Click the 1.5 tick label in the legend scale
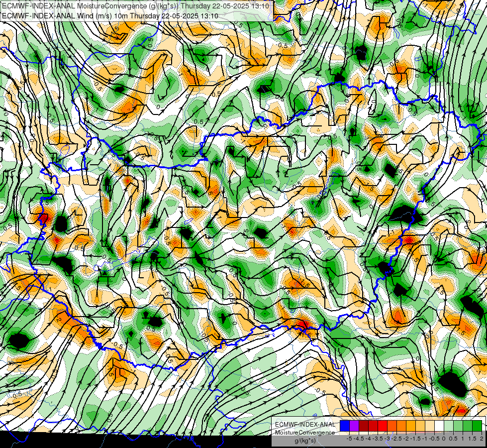Viewport: 487px width, 448px height. coord(473,439)
